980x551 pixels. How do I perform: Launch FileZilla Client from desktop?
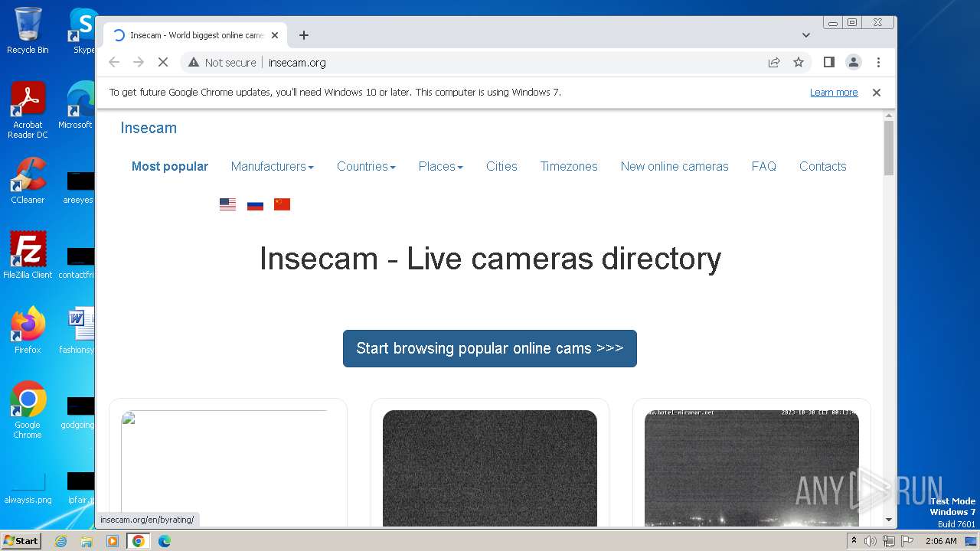(x=28, y=255)
